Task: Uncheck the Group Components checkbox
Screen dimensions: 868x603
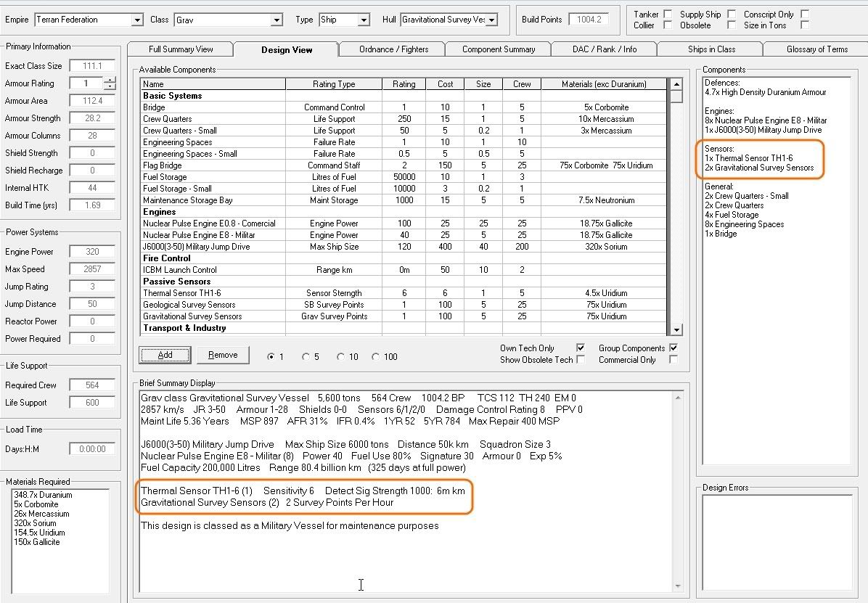Action: (x=673, y=348)
